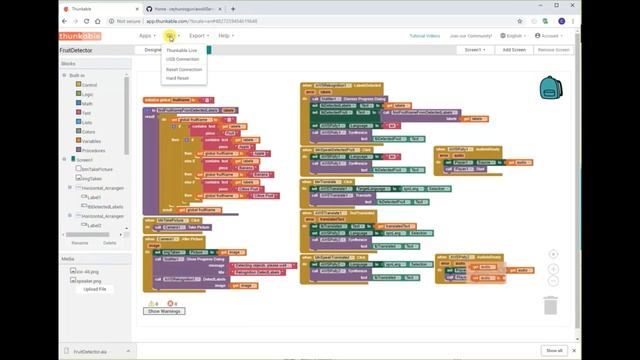Zoom out the blocks workspace
The image size is (640, 360).
coord(553,281)
